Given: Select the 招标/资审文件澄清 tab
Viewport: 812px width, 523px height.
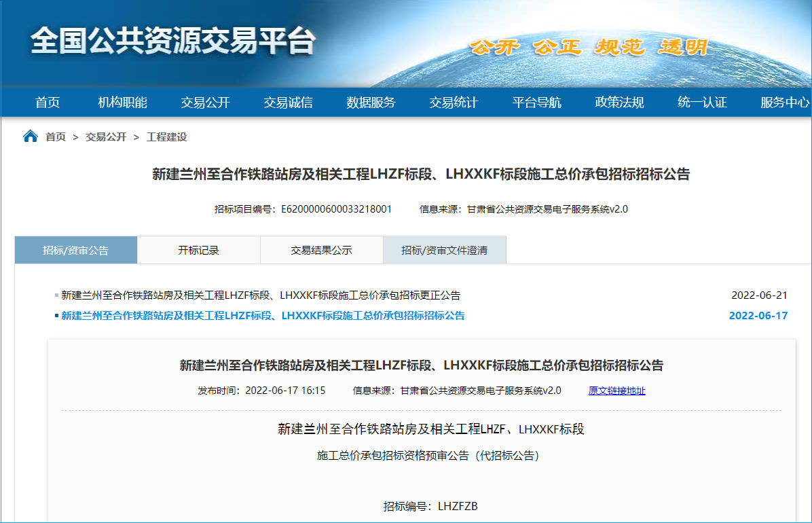Looking at the screenshot, I should (x=445, y=250).
